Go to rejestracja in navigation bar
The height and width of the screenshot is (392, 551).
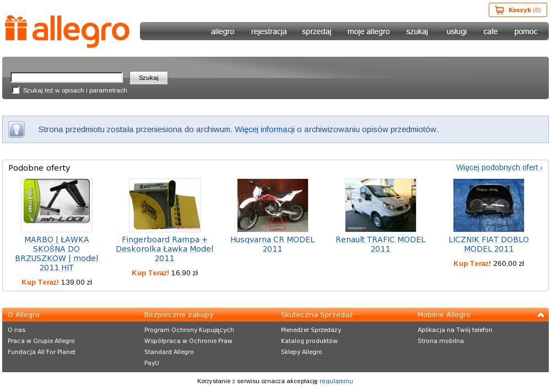(269, 31)
